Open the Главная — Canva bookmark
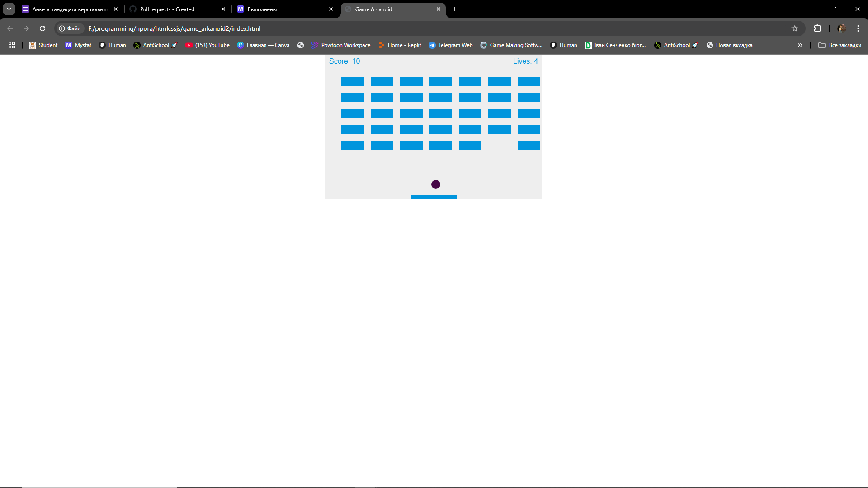The width and height of the screenshot is (868, 488). point(263,45)
